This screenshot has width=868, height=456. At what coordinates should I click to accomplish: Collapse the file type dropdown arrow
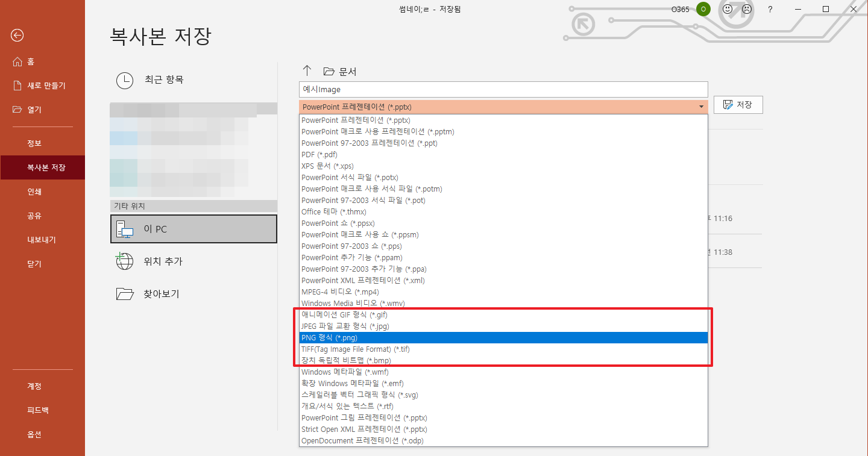[x=701, y=107]
